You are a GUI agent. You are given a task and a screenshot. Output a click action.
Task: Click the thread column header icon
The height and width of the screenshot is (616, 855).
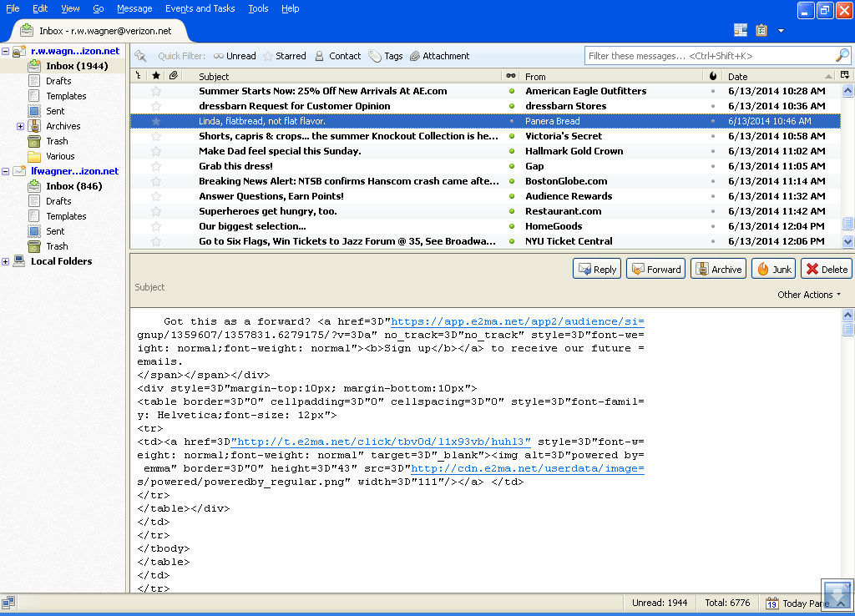tap(139, 76)
